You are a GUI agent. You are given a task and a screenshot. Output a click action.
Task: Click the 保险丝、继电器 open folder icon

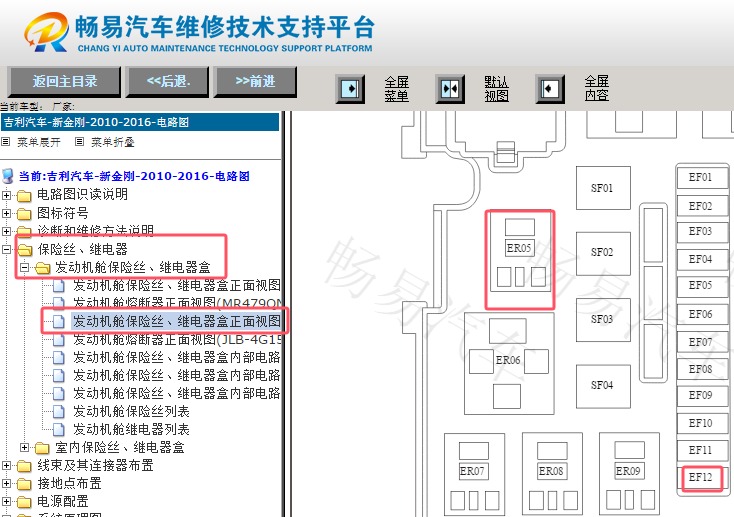pos(24,250)
